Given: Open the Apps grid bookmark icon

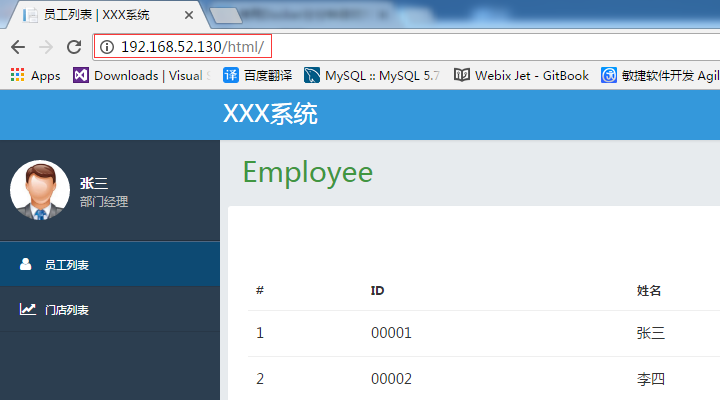Looking at the screenshot, I should click(17, 75).
